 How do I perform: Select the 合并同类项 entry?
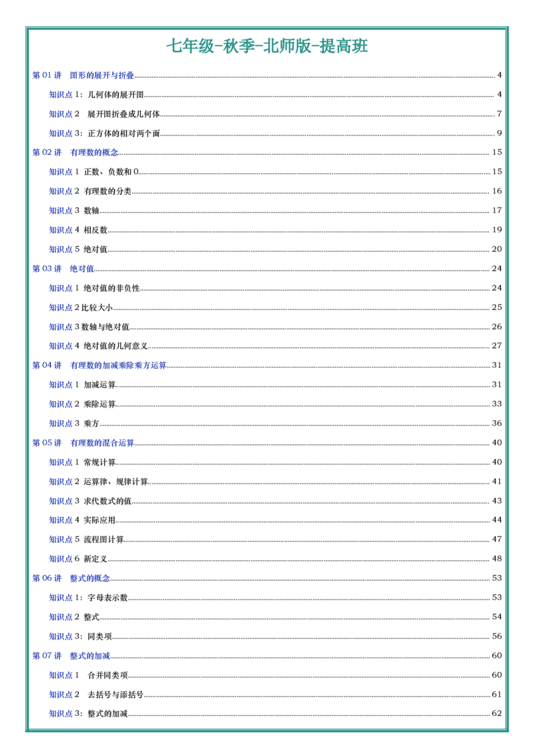coord(275,675)
